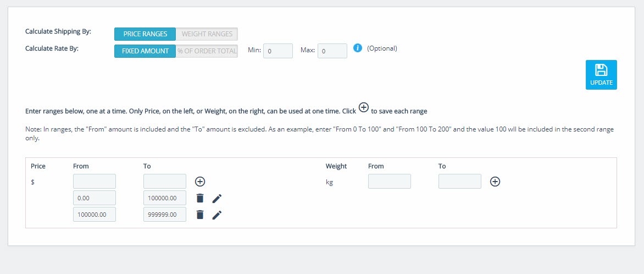This screenshot has height=274, width=644.
Task: Click the Price To empty input field
Action: coord(165,182)
